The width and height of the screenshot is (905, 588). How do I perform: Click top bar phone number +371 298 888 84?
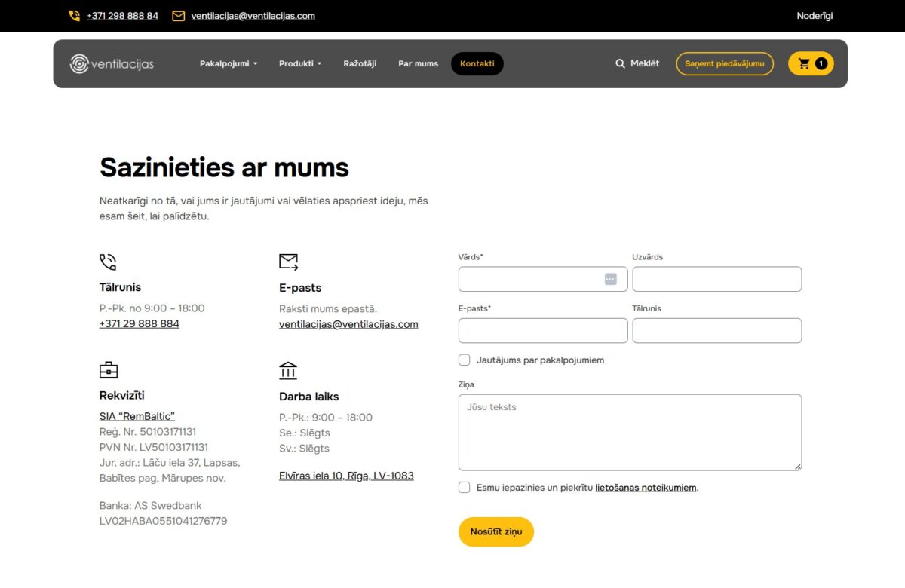click(123, 16)
